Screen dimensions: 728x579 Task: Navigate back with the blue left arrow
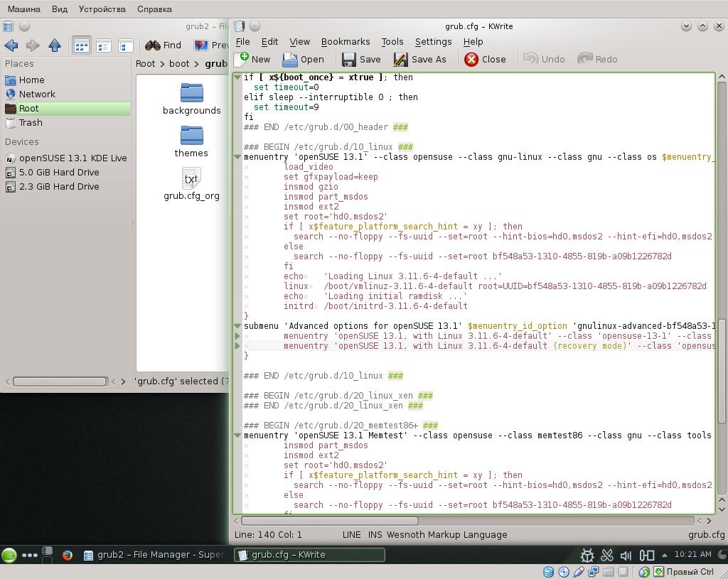point(11,45)
